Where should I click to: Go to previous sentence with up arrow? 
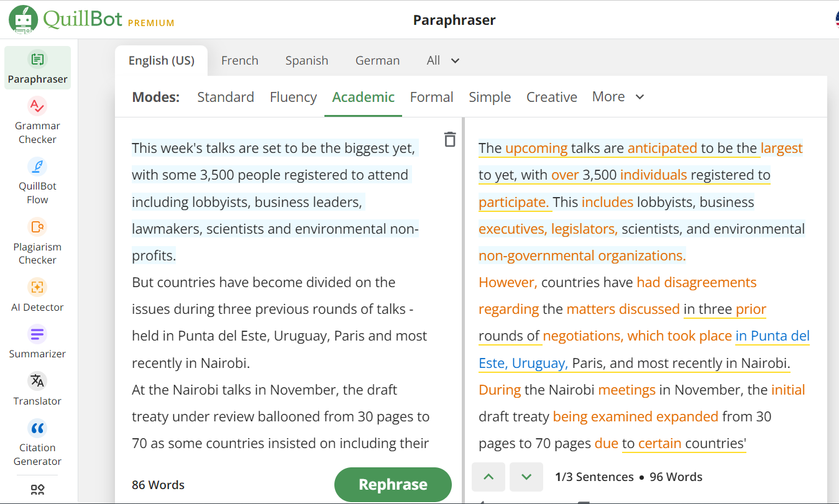click(x=488, y=477)
